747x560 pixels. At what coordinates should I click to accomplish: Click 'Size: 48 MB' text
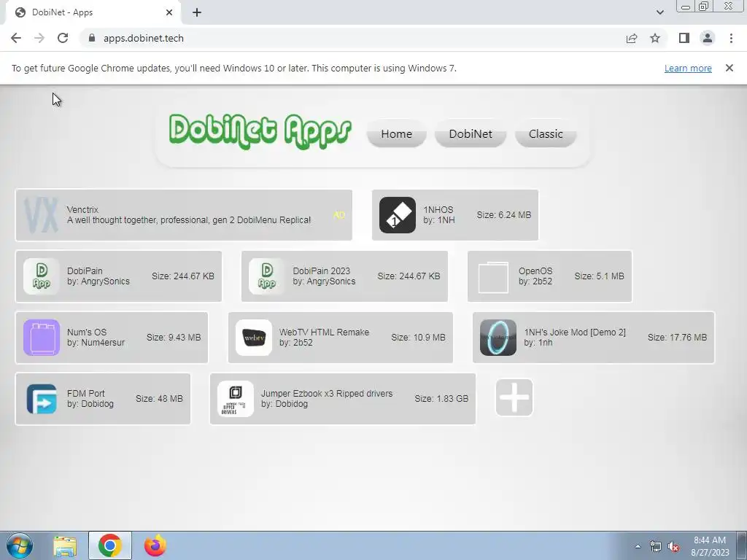pos(159,399)
